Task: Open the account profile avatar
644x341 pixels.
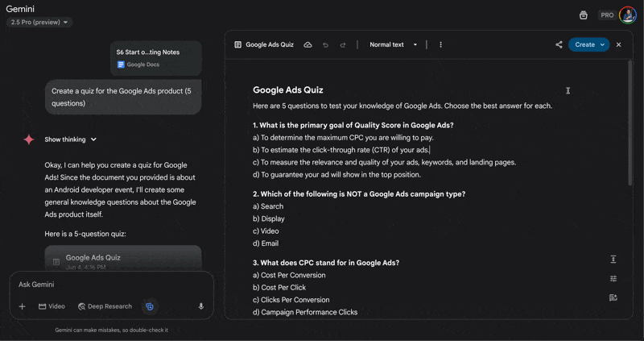Action: [628, 15]
